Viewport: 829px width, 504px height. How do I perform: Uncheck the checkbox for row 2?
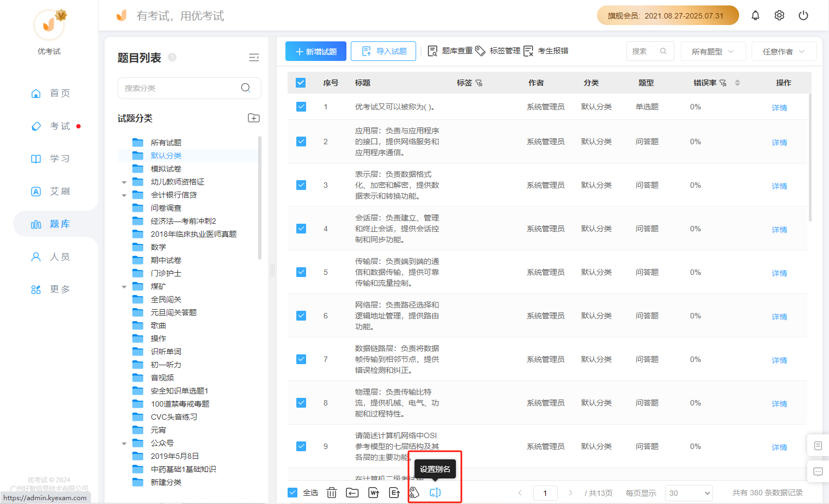pyautogui.click(x=301, y=142)
